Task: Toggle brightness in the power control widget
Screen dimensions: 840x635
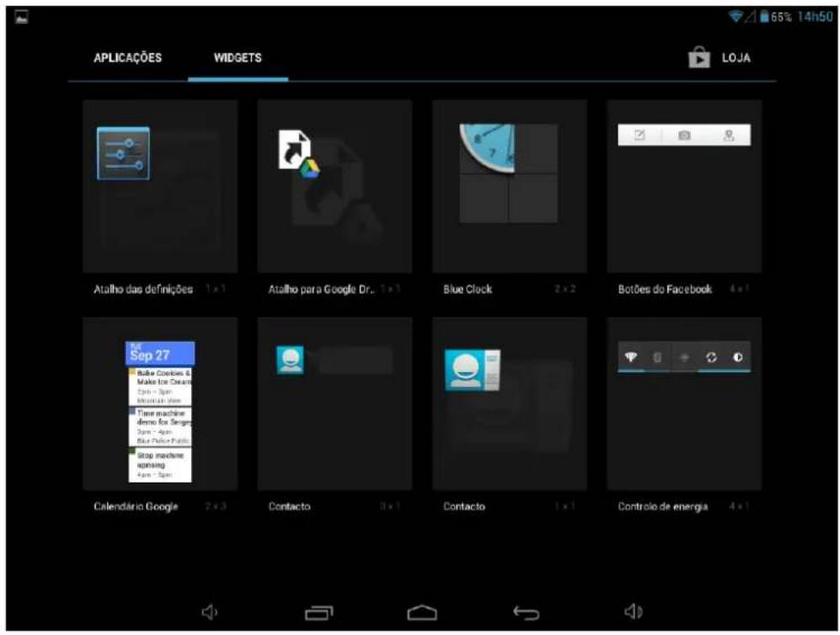Action: 737,357
